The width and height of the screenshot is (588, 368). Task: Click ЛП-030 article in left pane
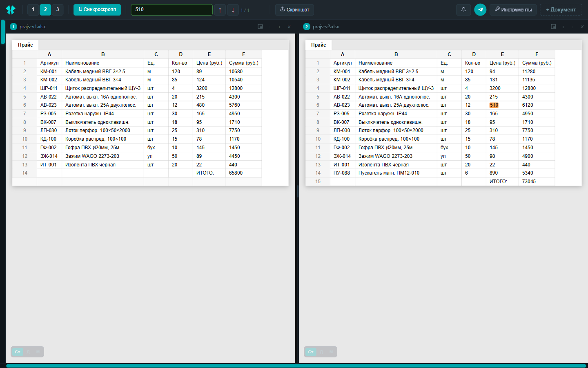click(49, 130)
